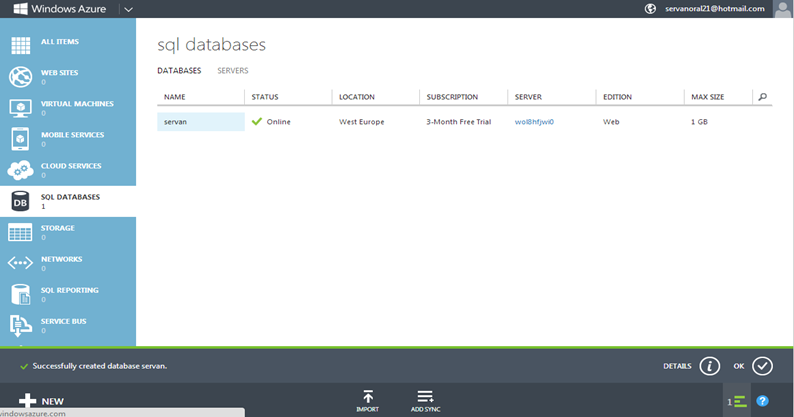Click the green check beside success message
This screenshot has height=417, width=794.
[x=24, y=366]
